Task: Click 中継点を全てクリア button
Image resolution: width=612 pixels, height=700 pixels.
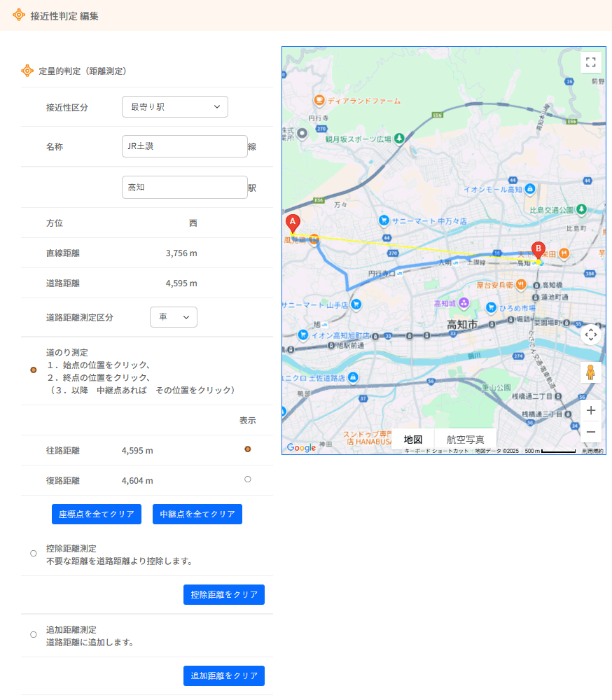Action: [197, 514]
